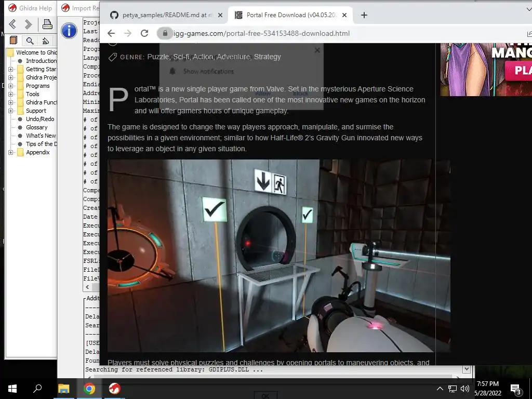
Task: Expand Tools folder in help tree
Action: coord(10,94)
